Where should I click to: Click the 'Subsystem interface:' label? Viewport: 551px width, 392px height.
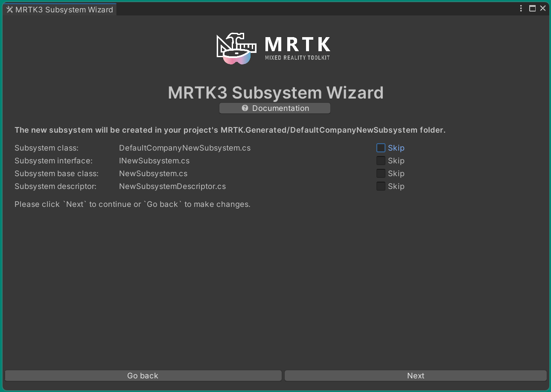point(53,161)
